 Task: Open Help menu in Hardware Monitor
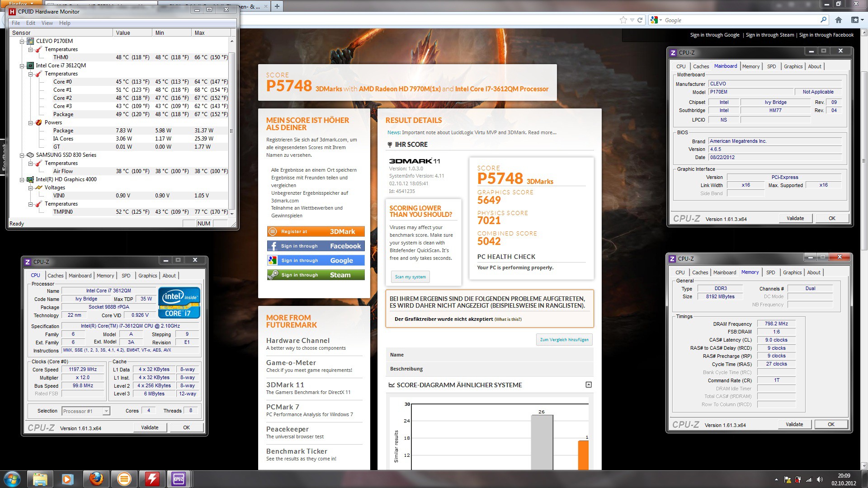(x=65, y=23)
